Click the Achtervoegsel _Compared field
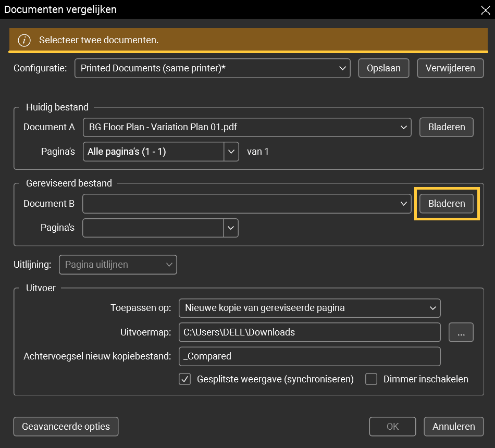The height and width of the screenshot is (448, 495). pyautogui.click(x=310, y=356)
